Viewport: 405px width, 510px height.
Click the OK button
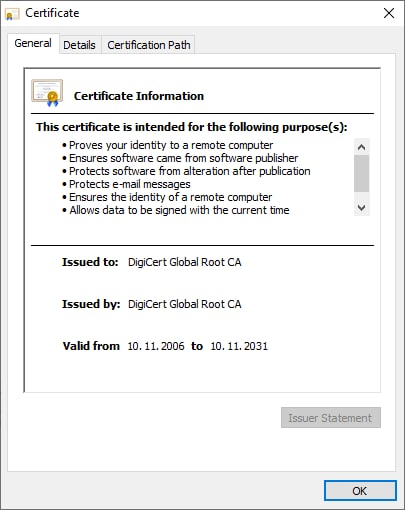coord(360,490)
